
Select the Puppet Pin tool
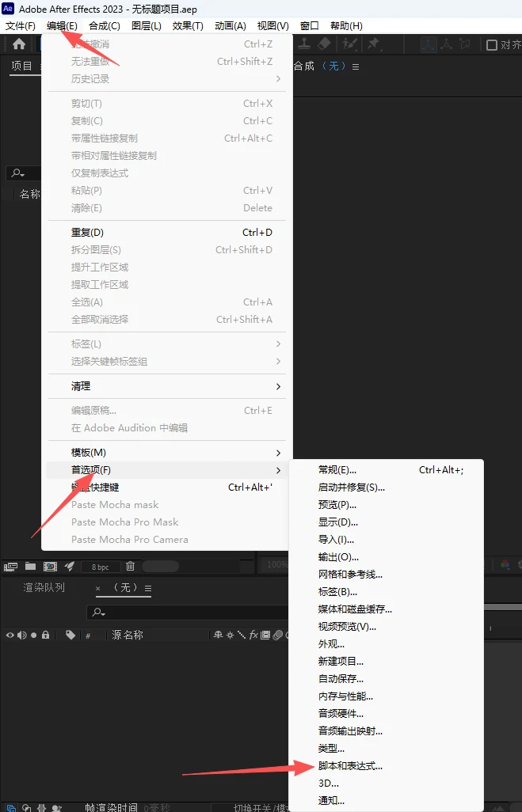coord(374,44)
